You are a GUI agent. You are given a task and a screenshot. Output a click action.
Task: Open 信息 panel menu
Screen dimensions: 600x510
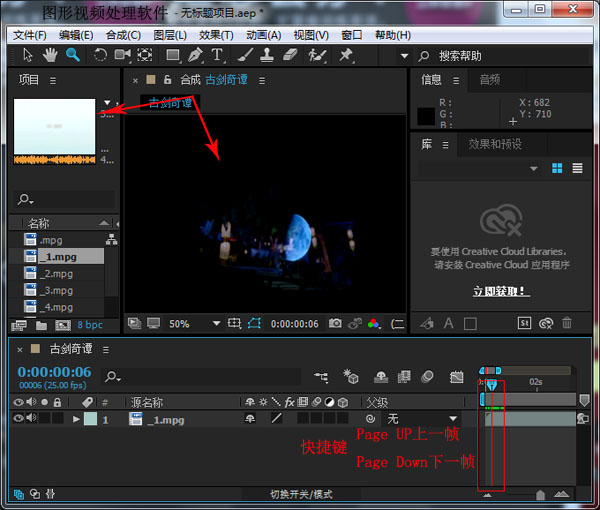click(x=456, y=81)
